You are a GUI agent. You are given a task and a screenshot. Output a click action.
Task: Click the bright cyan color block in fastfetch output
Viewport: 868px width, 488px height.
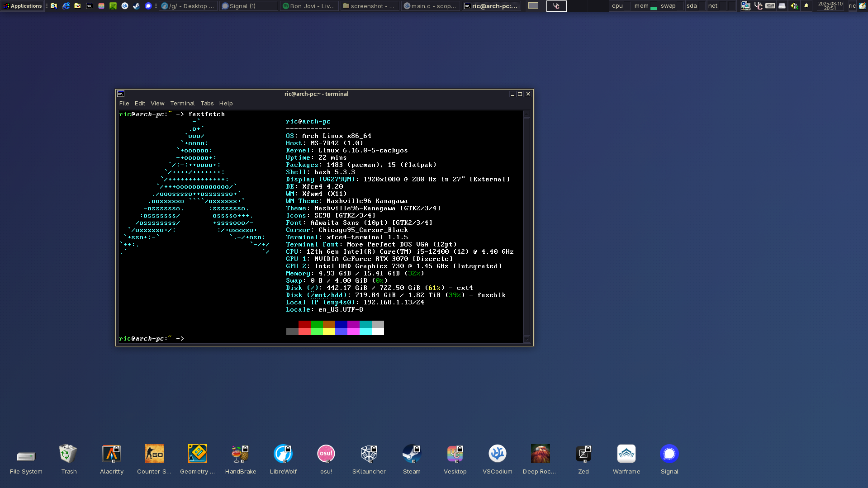365,332
